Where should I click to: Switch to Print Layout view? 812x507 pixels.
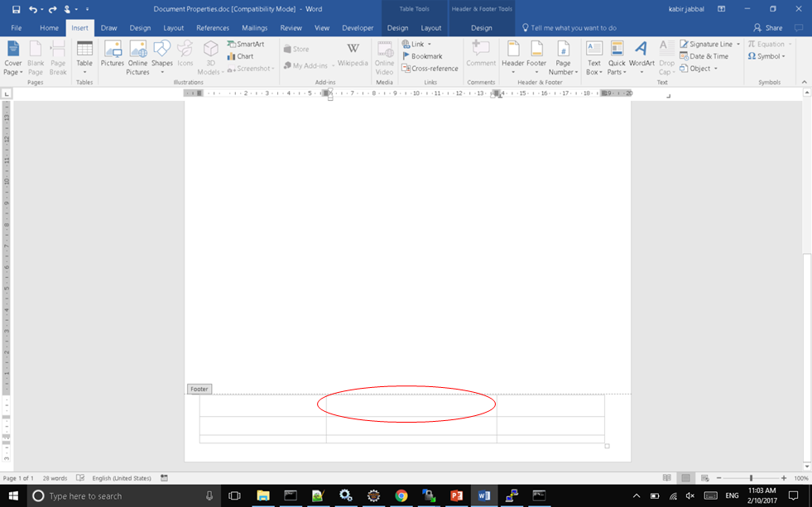point(685,478)
